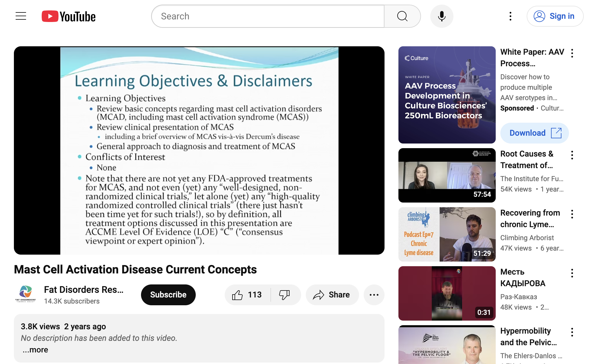Click the Sign in button

[555, 16]
